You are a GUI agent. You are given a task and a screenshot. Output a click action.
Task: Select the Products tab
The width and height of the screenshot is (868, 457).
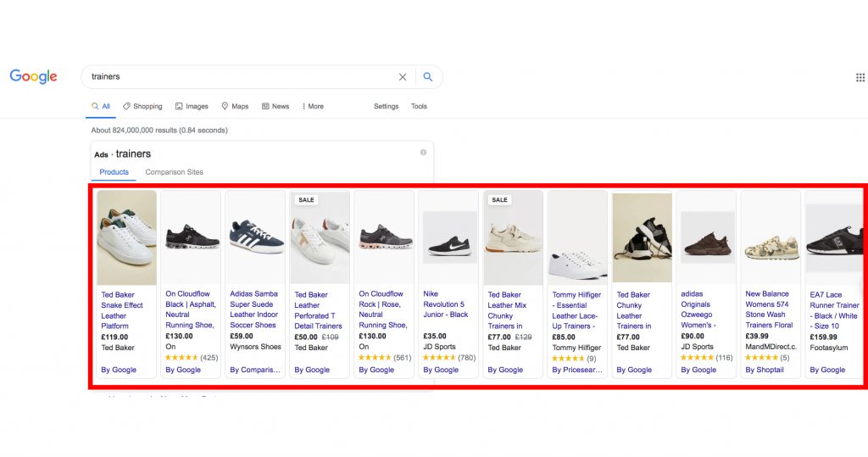click(114, 172)
